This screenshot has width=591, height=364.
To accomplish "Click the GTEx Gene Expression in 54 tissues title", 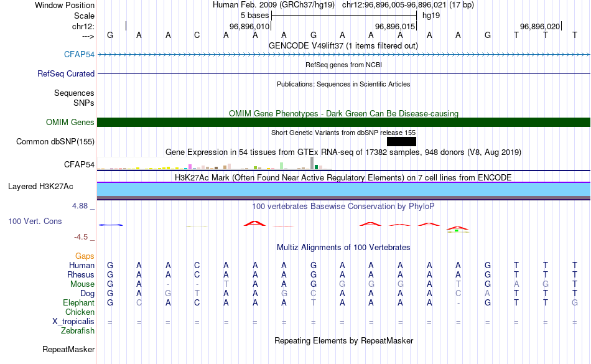I will click(343, 152).
